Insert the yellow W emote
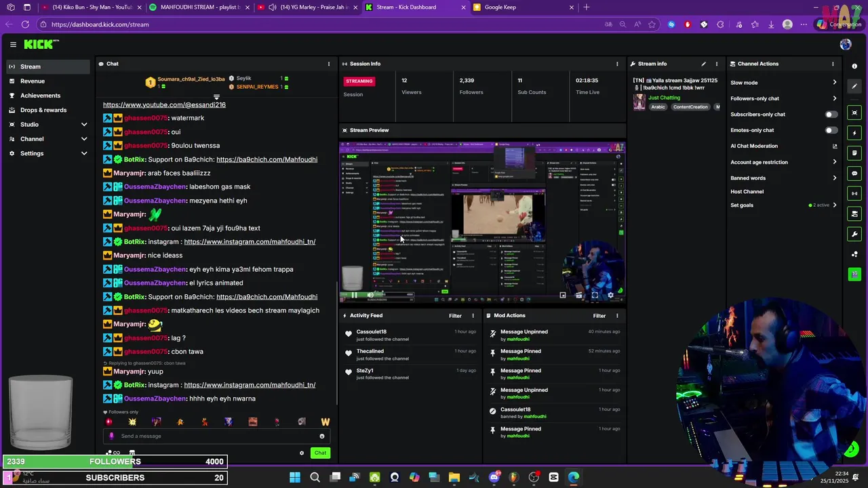 (x=325, y=422)
